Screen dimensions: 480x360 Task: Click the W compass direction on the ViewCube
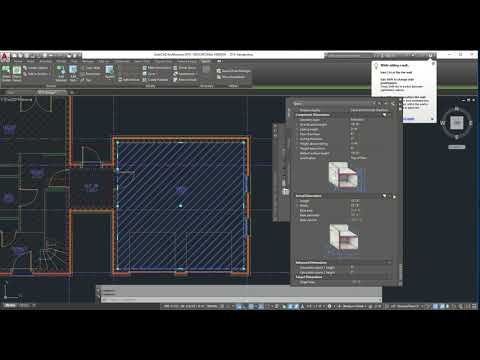[x=442, y=123]
